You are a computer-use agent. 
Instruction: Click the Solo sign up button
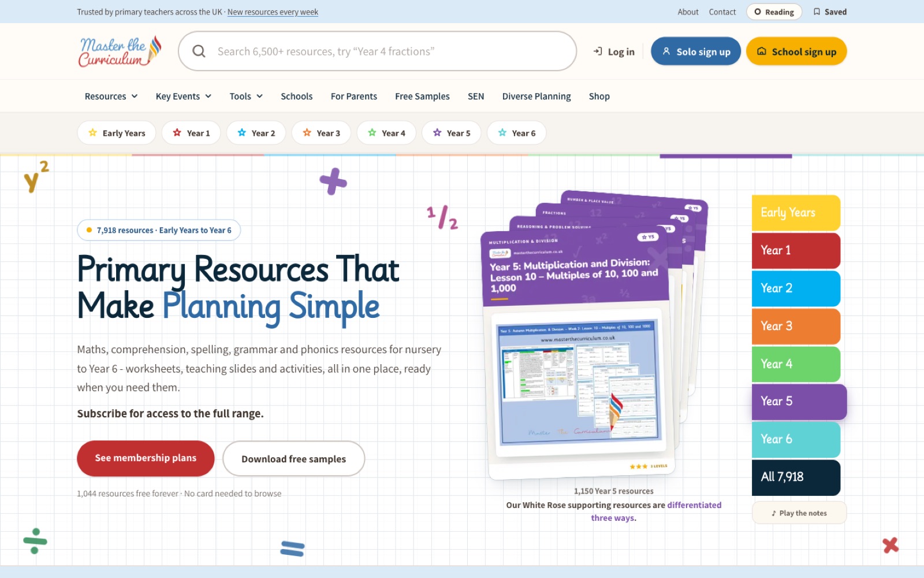tap(696, 51)
